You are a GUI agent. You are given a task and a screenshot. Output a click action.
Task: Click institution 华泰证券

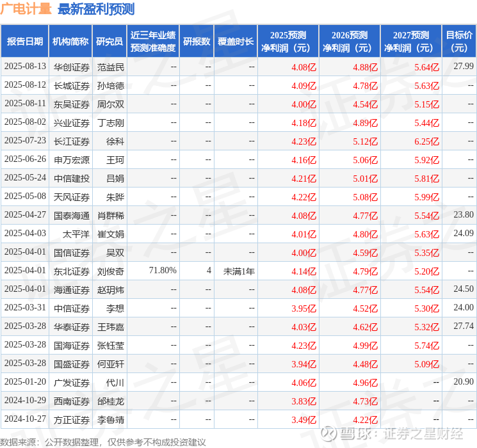pos(72,327)
